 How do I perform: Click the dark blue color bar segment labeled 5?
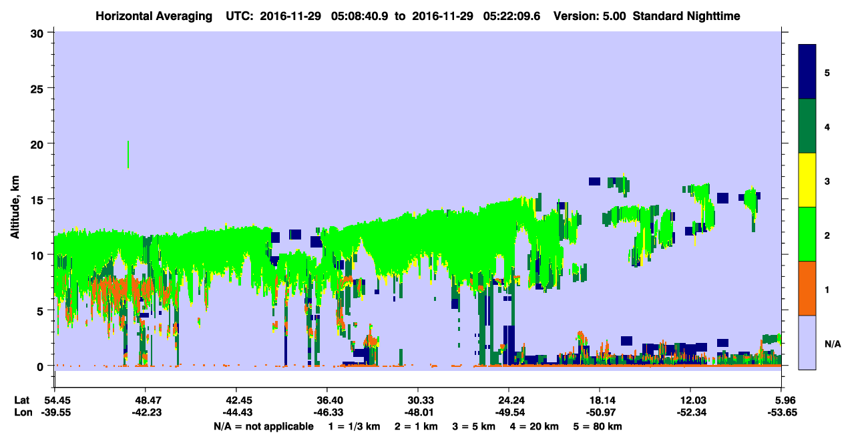[x=807, y=72]
